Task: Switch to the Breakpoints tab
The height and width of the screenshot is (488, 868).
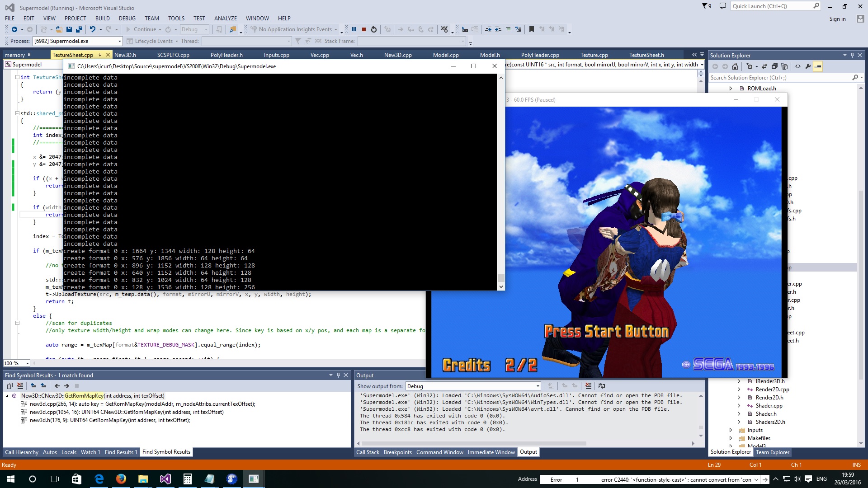Action: 398,452
